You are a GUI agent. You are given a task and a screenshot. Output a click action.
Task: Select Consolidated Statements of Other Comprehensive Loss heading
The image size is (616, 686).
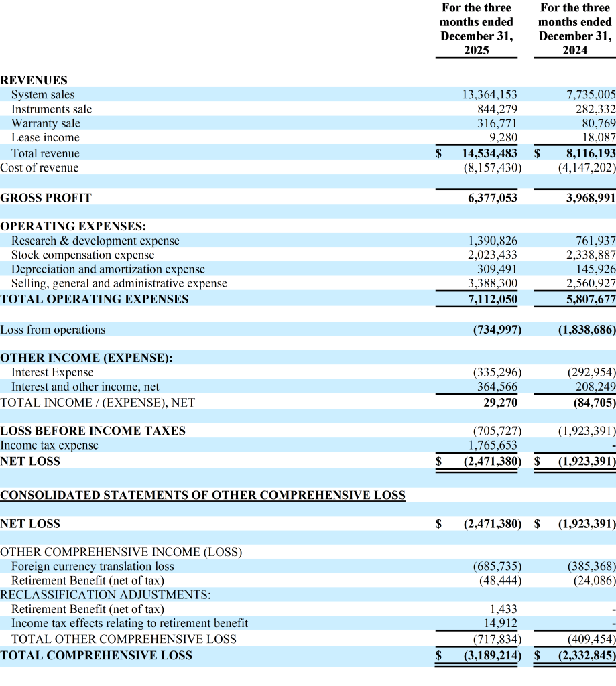coord(202,495)
